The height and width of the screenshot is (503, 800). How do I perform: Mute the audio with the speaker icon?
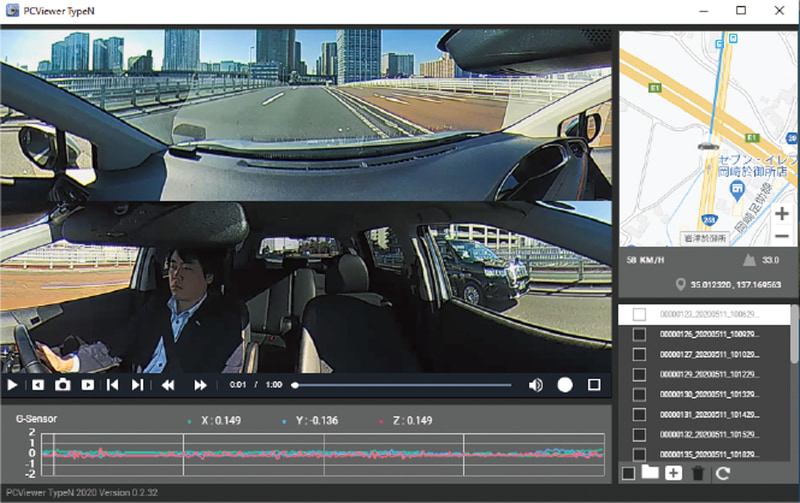click(x=535, y=385)
